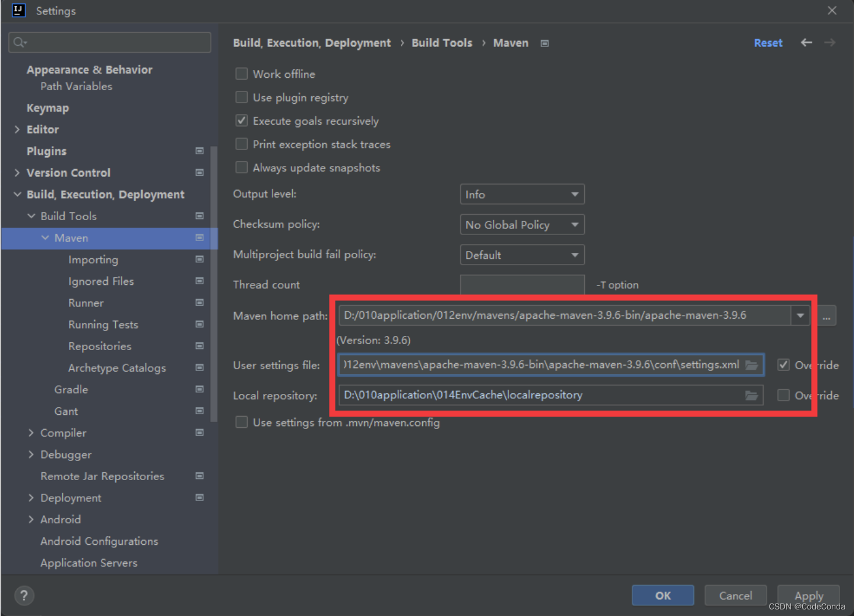Click project-level icon on Remote Jar Repositories row
The width and height of the screenshot is (855, 616).
199,476
